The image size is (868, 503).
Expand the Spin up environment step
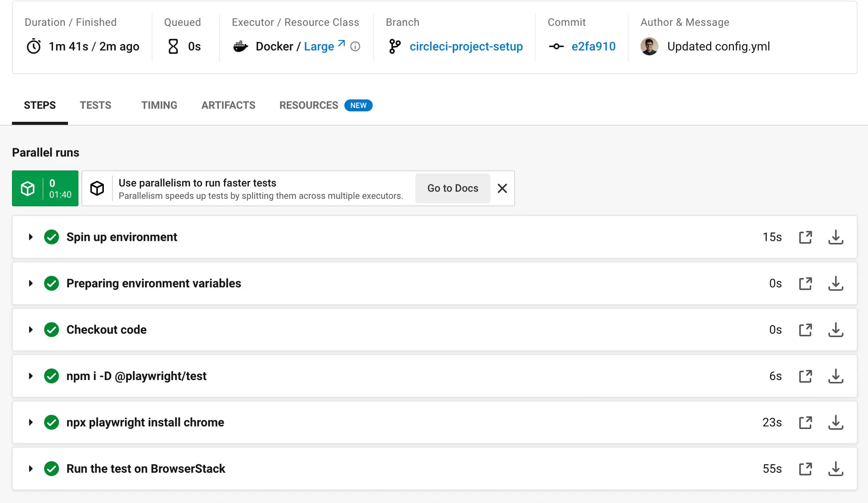tap(31, 237)
